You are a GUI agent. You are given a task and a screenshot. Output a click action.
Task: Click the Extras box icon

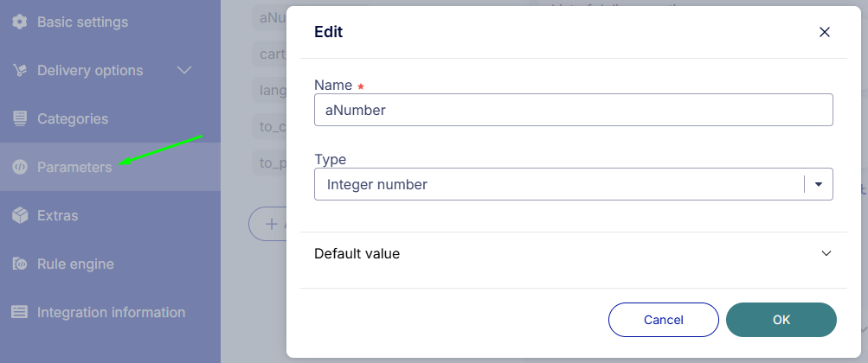pos(20,215)
